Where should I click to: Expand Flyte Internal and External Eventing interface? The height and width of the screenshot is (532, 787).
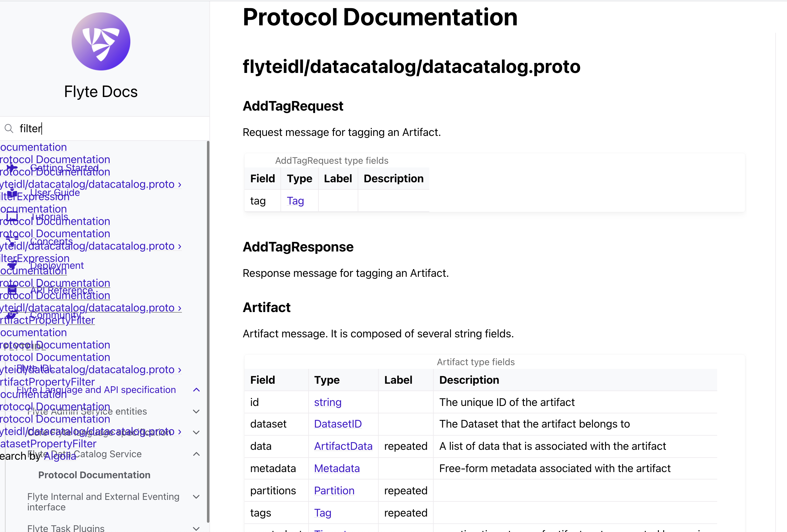pyautogui.click(x=196, y=497)
